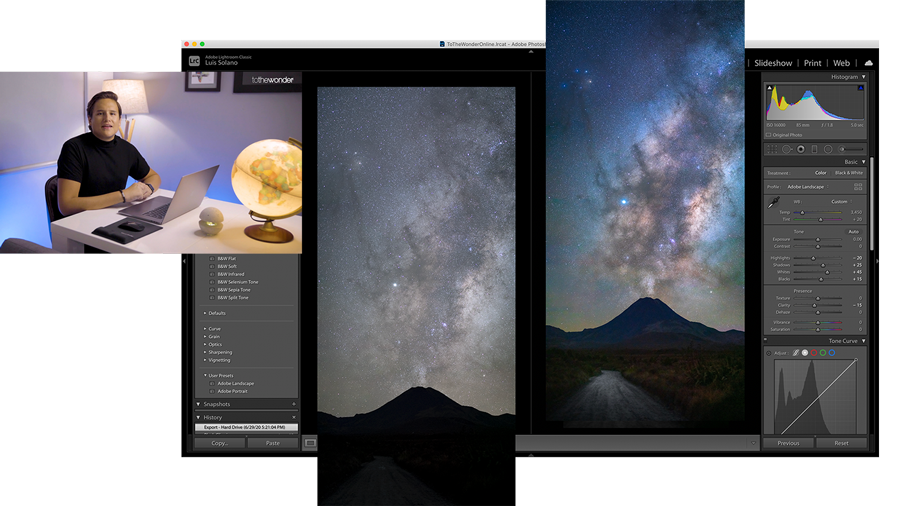Click the Shadows slider handle
The image size is (900, 506).
click(823, 266)
